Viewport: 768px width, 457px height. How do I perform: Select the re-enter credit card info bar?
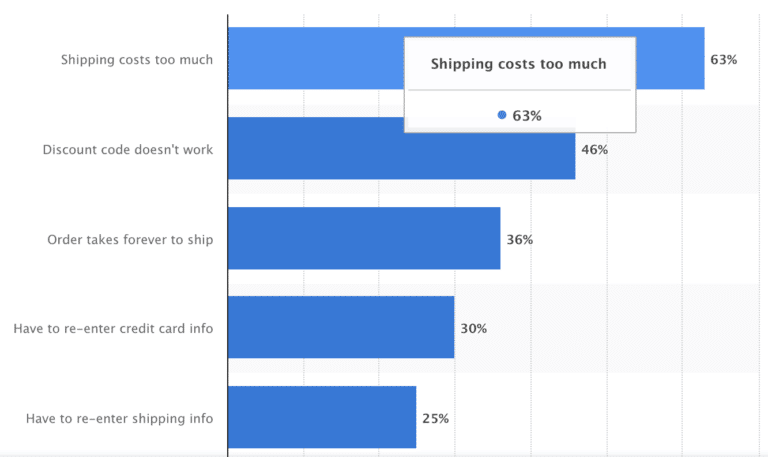pyautogui.click(x=341, y=327)
